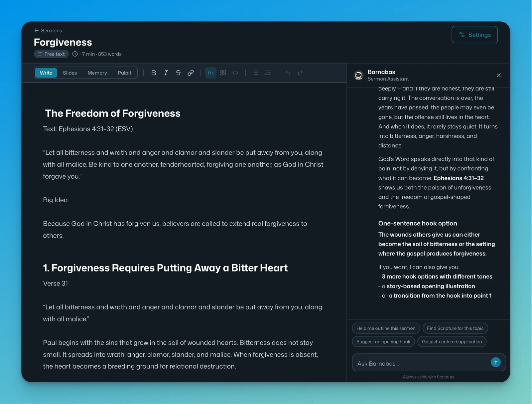Insert inline code formatting
Screen dimensions: 532x404
[x=235, y=73]
